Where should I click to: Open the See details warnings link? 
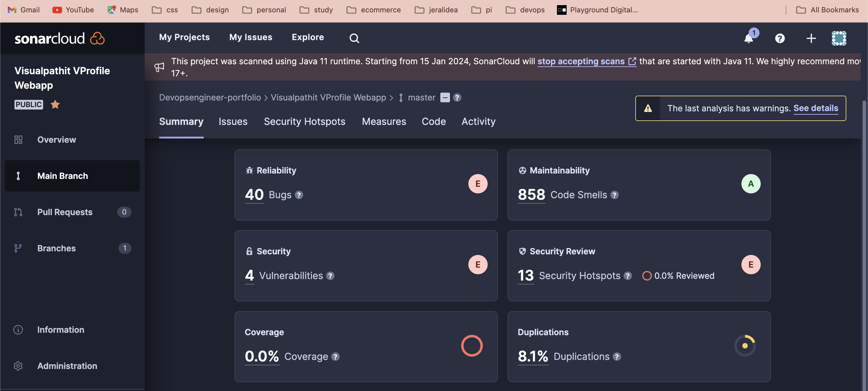click(x=816, y=108)
